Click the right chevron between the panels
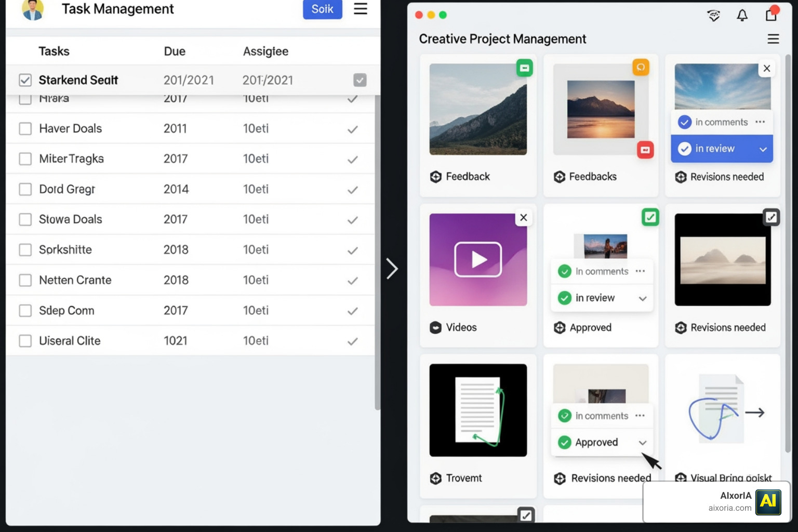Image resolution: width=798 pixels, height=532 pixels. pos(392,269)
